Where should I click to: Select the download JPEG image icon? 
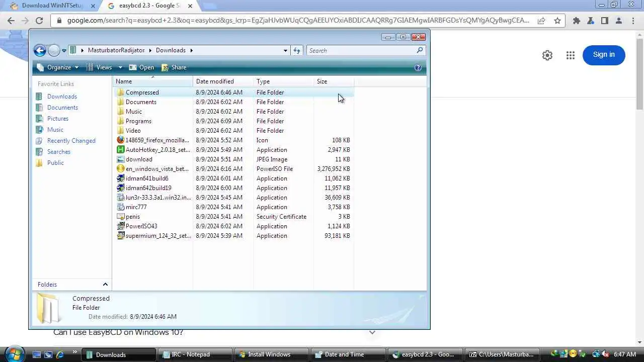(x=120, y=159)
